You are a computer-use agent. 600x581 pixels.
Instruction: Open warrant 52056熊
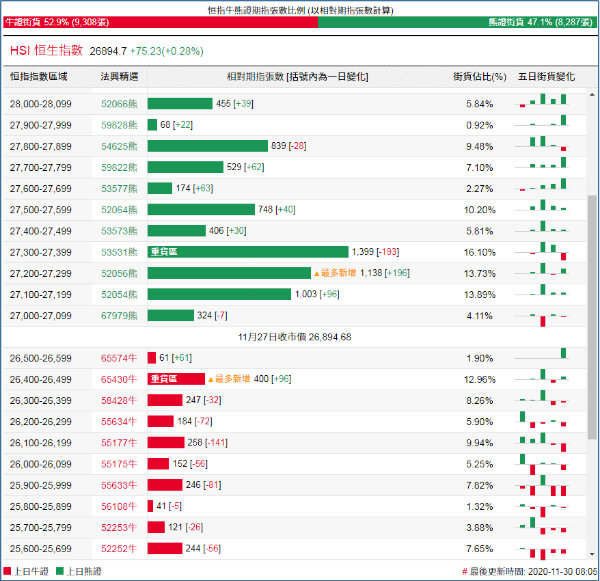(x=119, y=273)
